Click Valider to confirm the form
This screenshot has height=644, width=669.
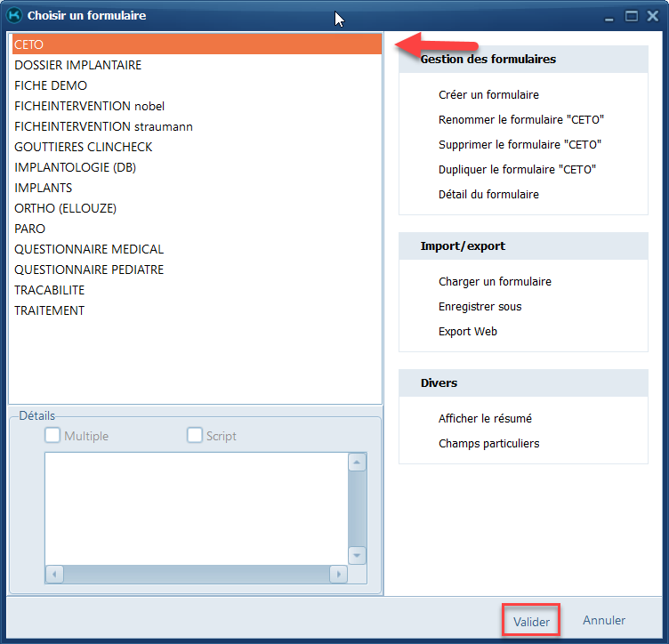click(x=531, y=621)
